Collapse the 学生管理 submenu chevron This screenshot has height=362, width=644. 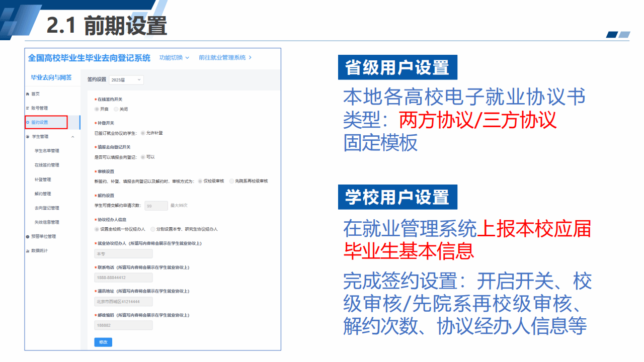[72, 137]
